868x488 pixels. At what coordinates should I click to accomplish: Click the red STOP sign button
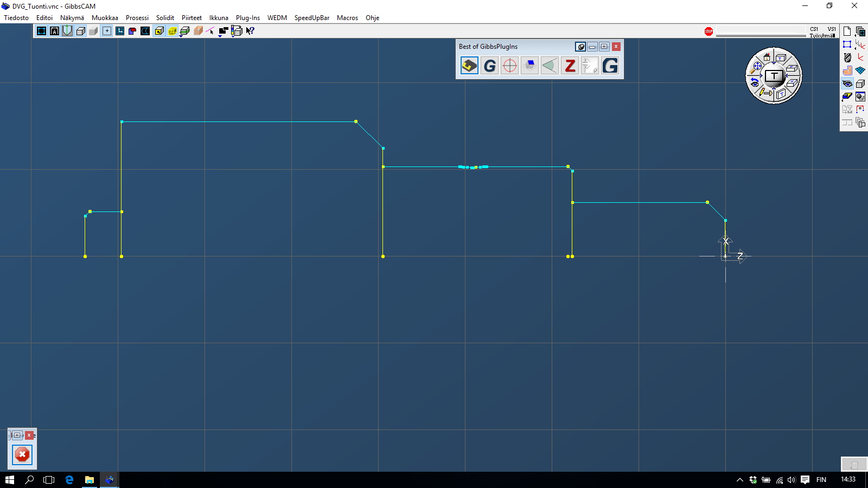click(709, 31)
